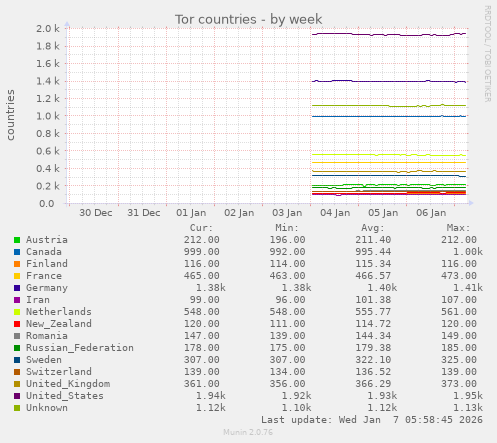Click the Switzerland brown legend swatch
The image size is (497, 443).
click(x=17, y=372)
